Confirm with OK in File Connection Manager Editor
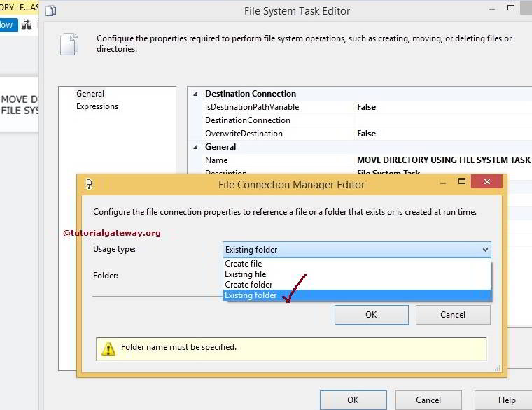The width and height of the screenshot is (532, 410). coord(372,315)
